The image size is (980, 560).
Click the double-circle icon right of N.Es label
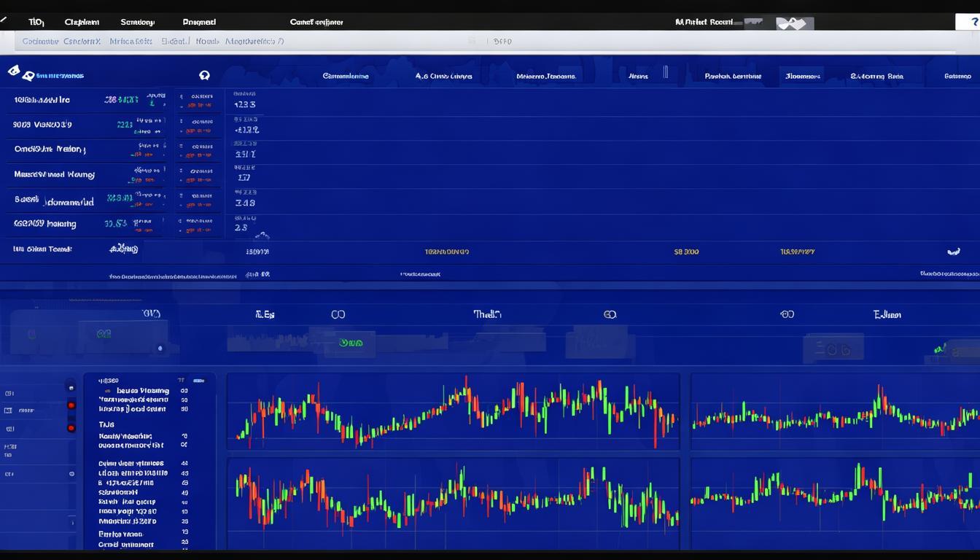coord(338,315)
